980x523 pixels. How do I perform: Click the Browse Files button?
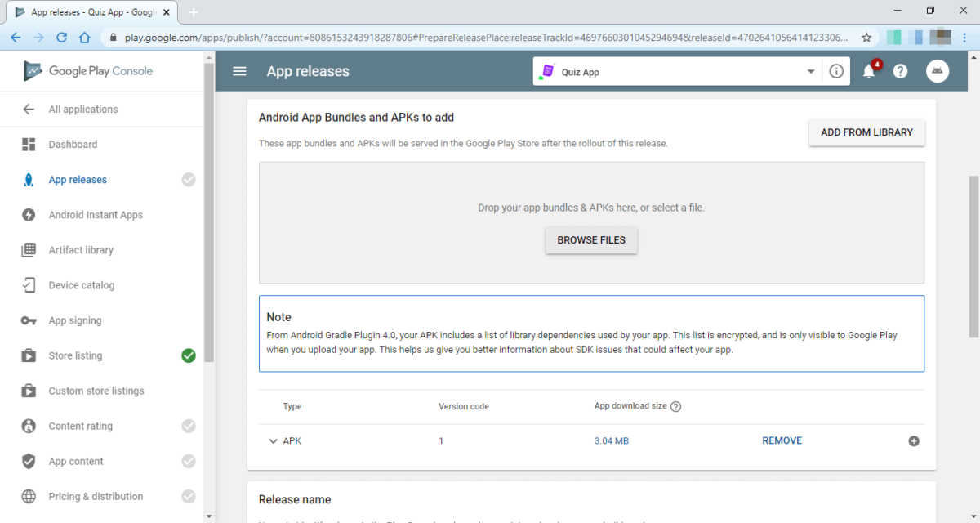pos(591,240)
